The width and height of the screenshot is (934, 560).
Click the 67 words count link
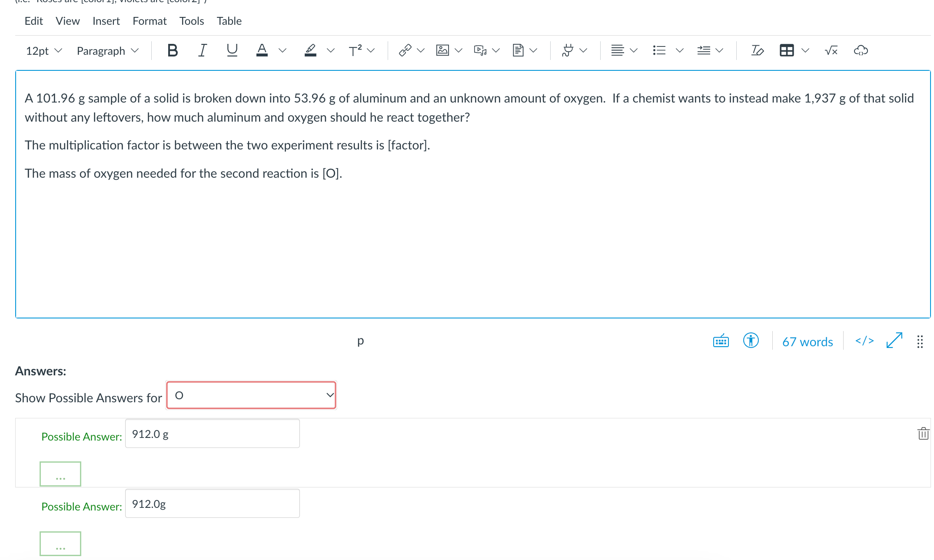(807, 341)
